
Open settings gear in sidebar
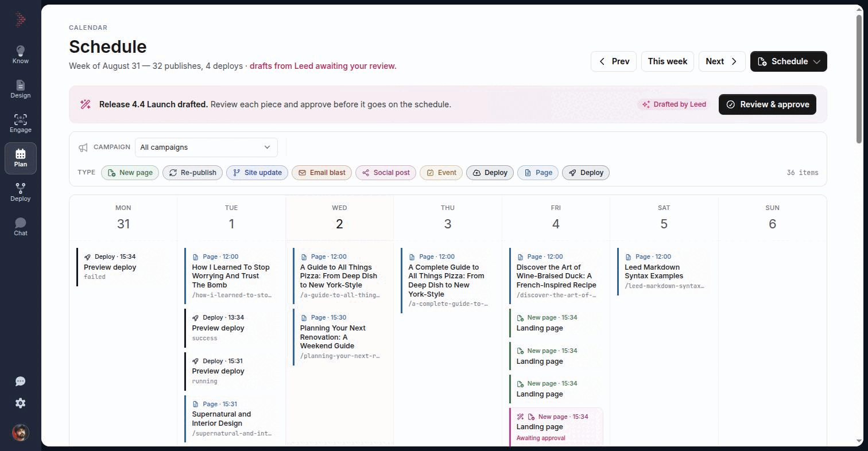pyautogui.click(x=21, y=403)
